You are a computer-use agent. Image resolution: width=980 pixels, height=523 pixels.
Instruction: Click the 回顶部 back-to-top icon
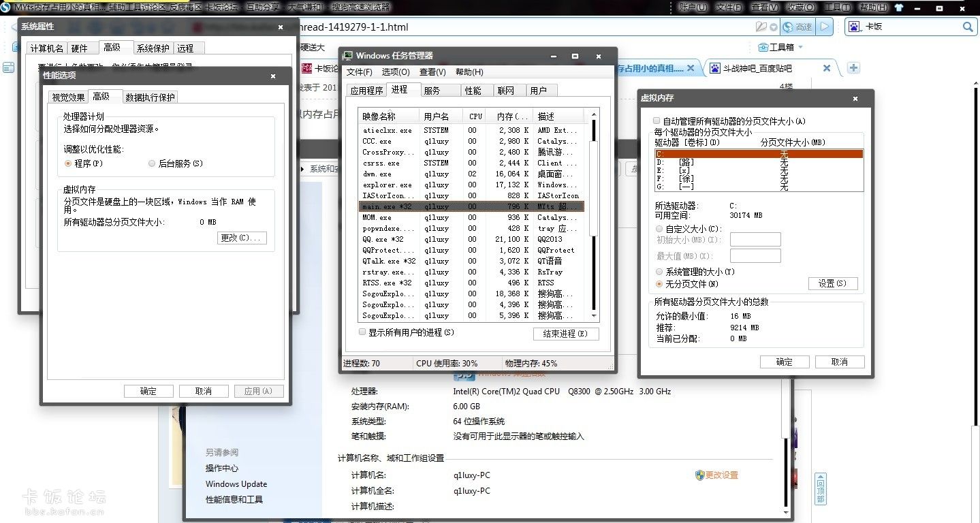[x=821, y=488]
